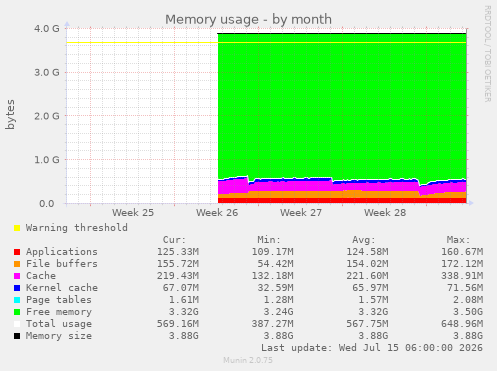The image size is (497, 371).
Task: Click the 'Week 28' x-axis label
Action: point(385,213)
